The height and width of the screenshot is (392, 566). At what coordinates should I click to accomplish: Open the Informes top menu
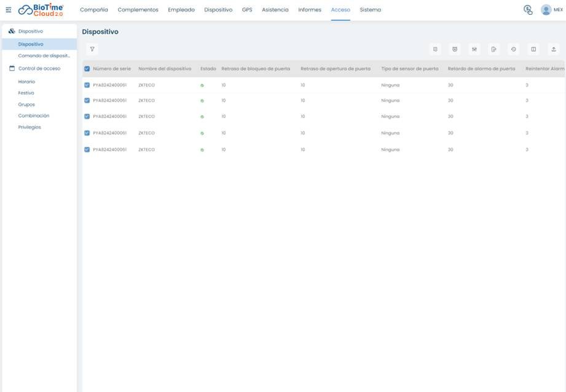coord(310,10)
